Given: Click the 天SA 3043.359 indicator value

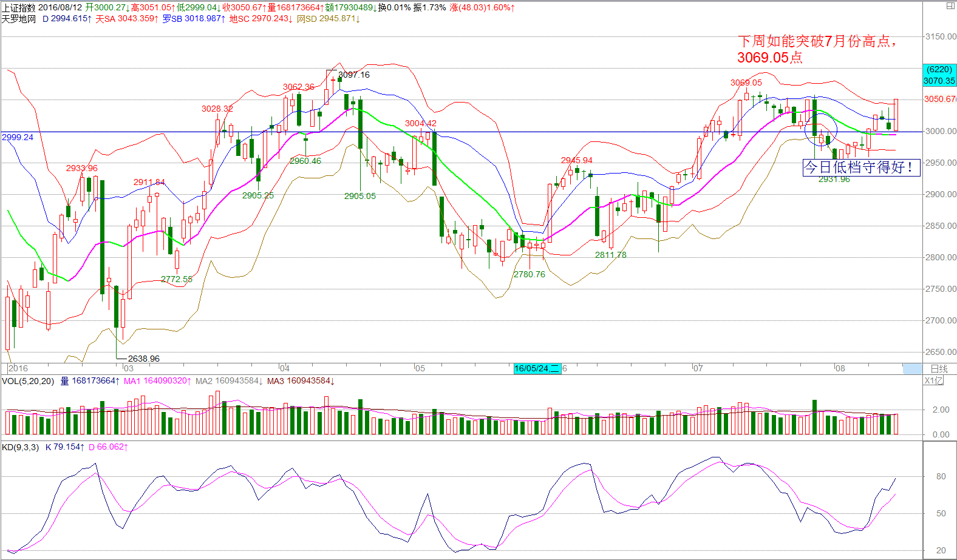Looking at the screenshot, I should coord(126,19).
